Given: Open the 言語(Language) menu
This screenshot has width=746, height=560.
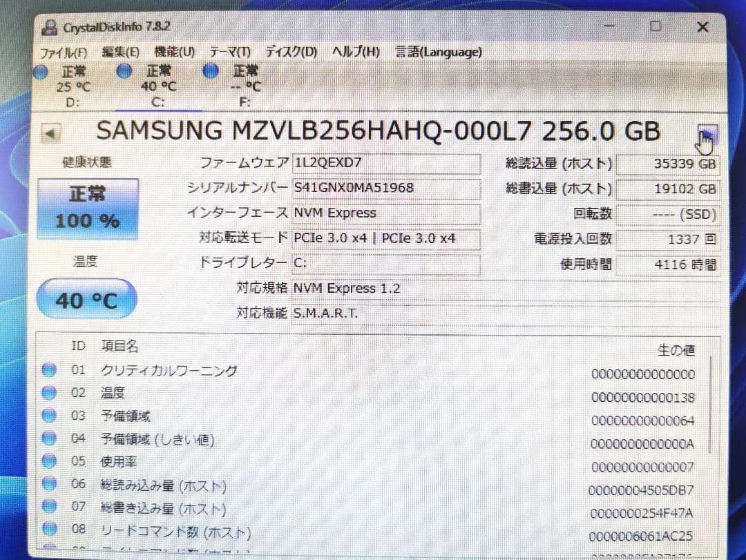Looking at the screenshot, I should point(439,52).
